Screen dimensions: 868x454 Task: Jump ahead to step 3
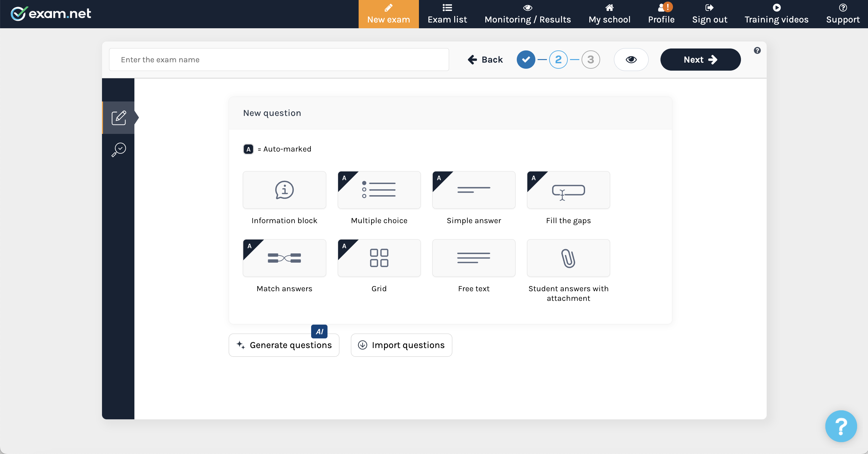[x=590, y=59]
